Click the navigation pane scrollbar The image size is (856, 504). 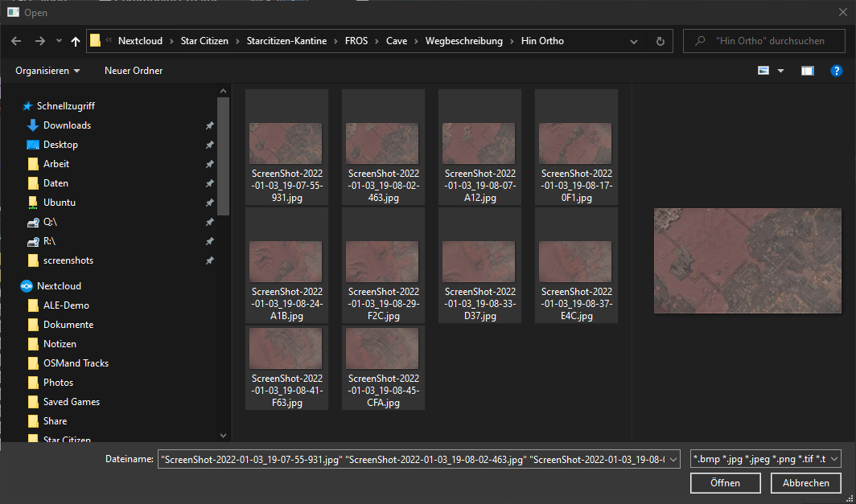(224, 161)
